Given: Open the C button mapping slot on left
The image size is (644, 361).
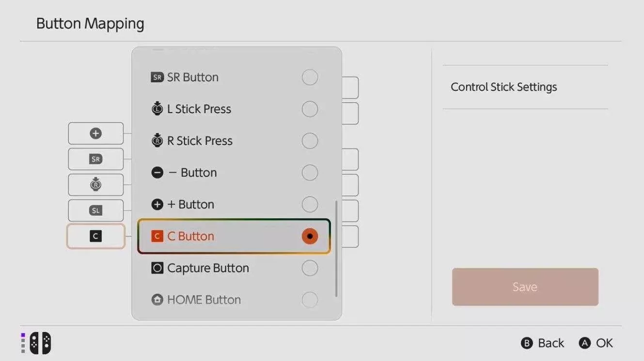Looking at the screenshot, I should pos(96,236).
